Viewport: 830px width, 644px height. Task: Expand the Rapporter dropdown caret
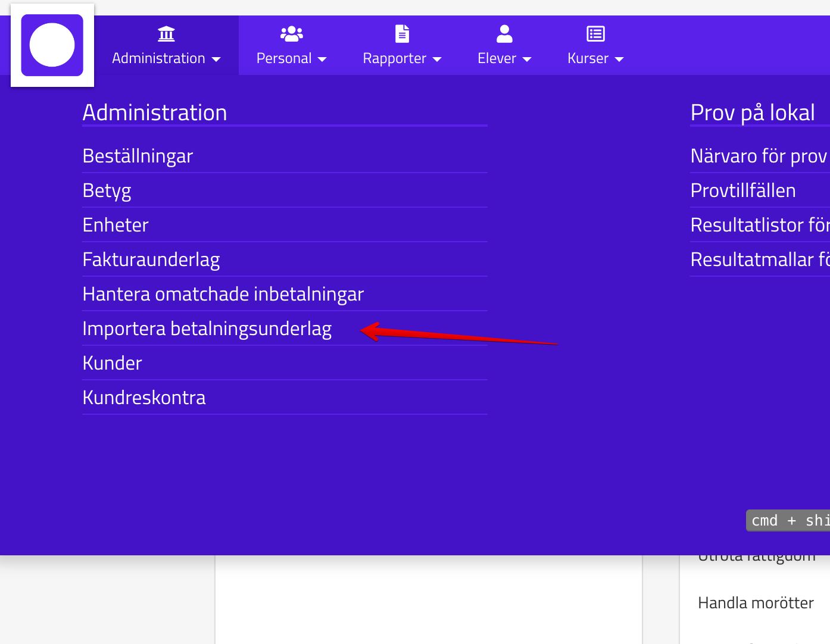pos(437,59)
